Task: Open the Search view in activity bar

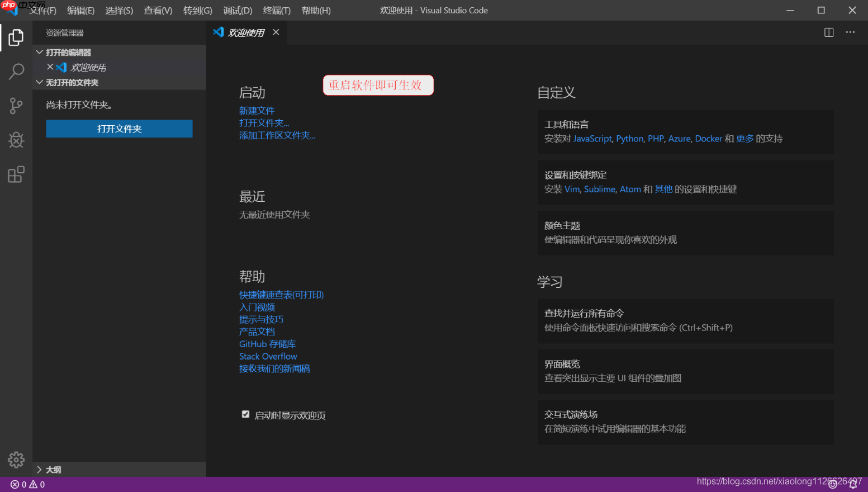Action: coord(16,72)
